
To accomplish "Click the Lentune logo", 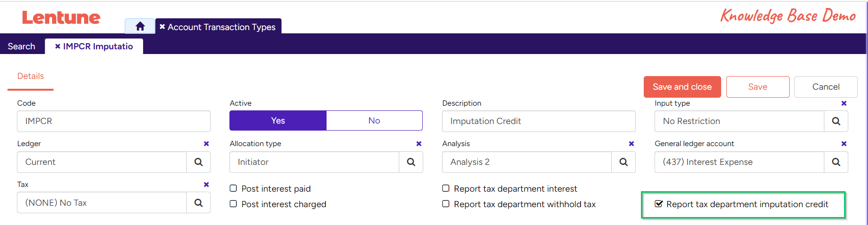I will pyautogui.click(x=61, y=17).
